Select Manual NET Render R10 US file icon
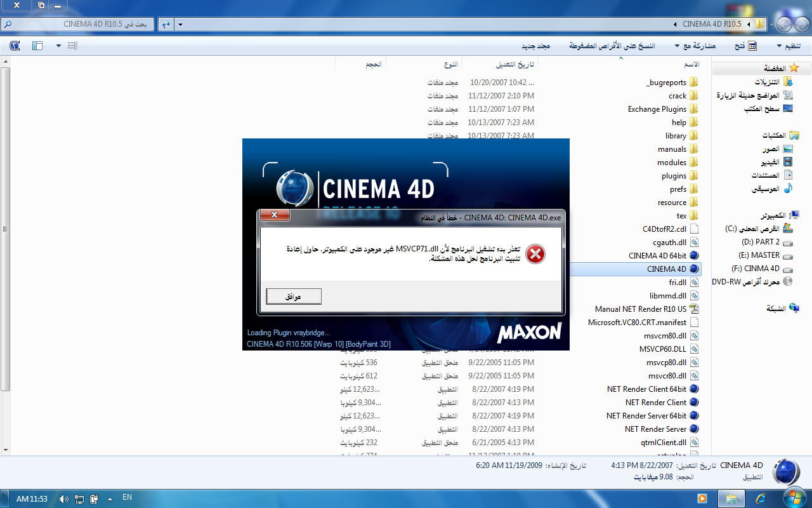Image resolution: width=812 pixels, height=508 pixels. point(693,309)
